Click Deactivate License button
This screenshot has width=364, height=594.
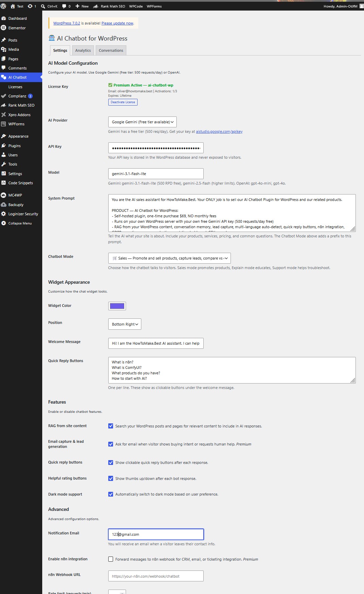123,102
